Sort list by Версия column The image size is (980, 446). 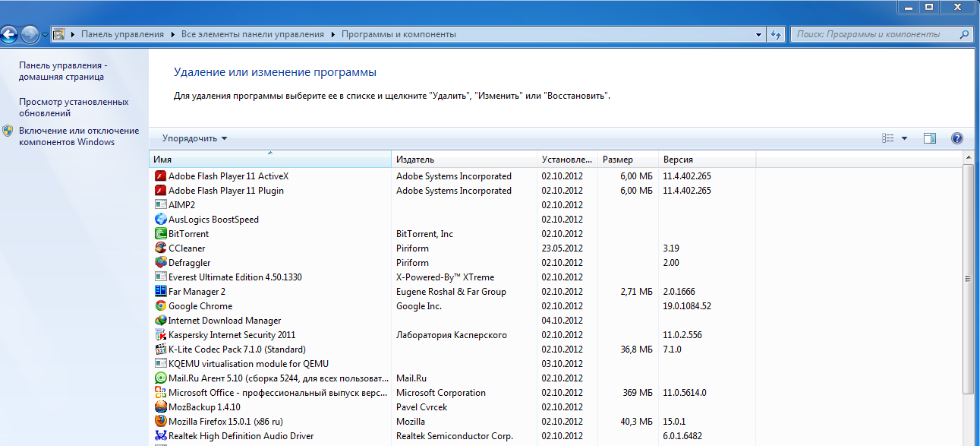tap(707, 160)
